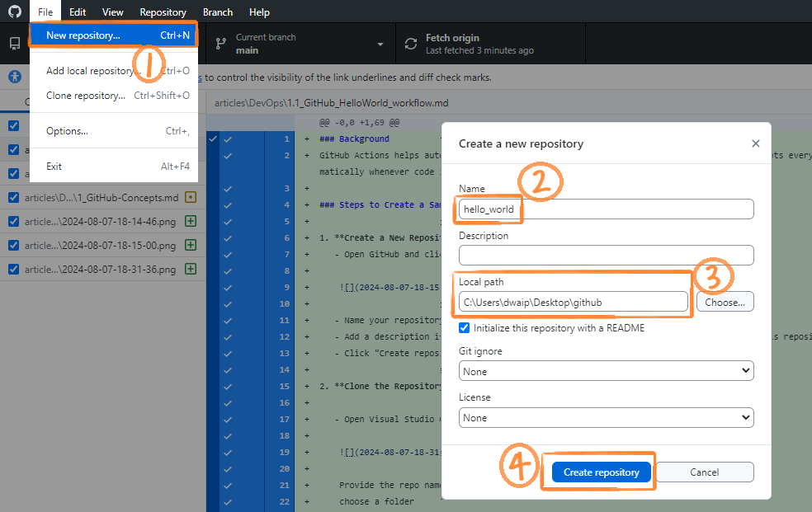Click the added status icon for 2024-08-07-18-15-00.png

191,245
